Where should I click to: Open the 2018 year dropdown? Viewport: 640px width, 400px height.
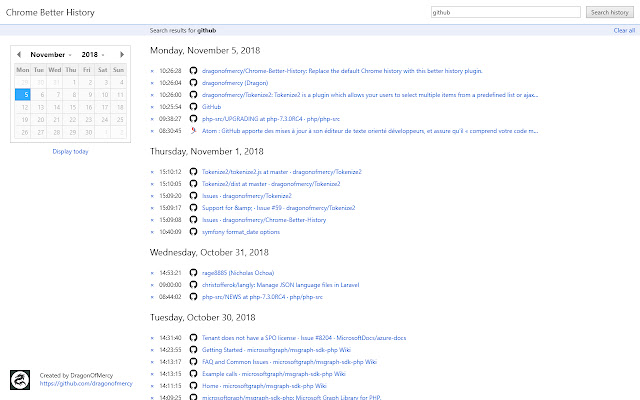tap(93, 54)
